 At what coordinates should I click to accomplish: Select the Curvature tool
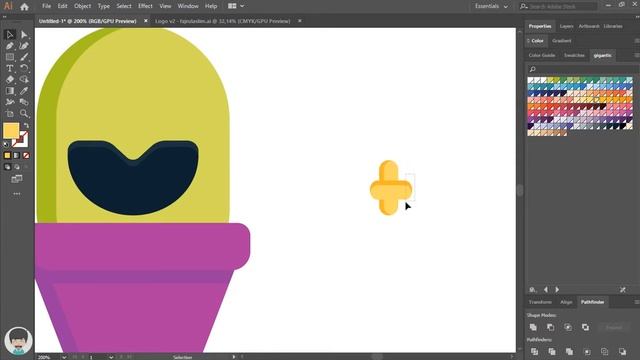24,46
